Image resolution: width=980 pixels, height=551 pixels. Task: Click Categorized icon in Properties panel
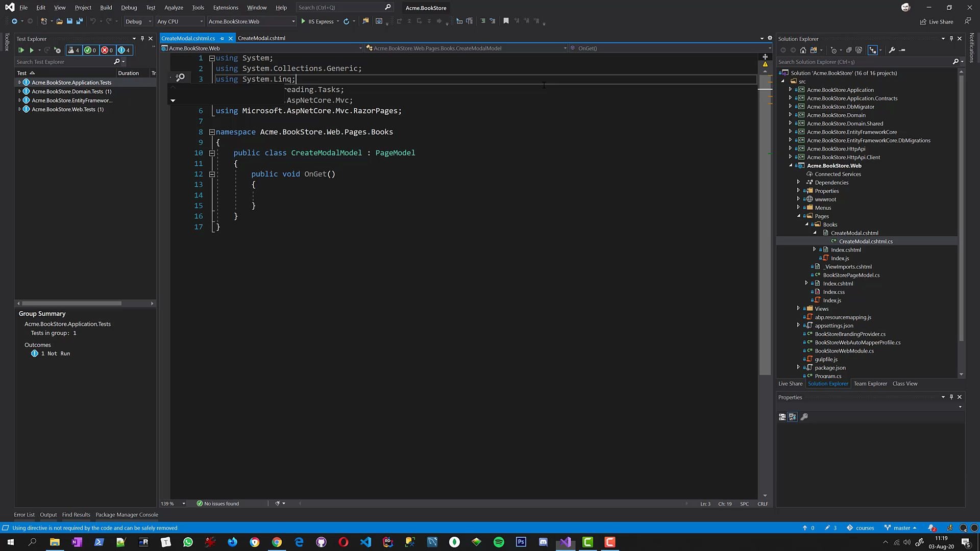pos(782,417)
